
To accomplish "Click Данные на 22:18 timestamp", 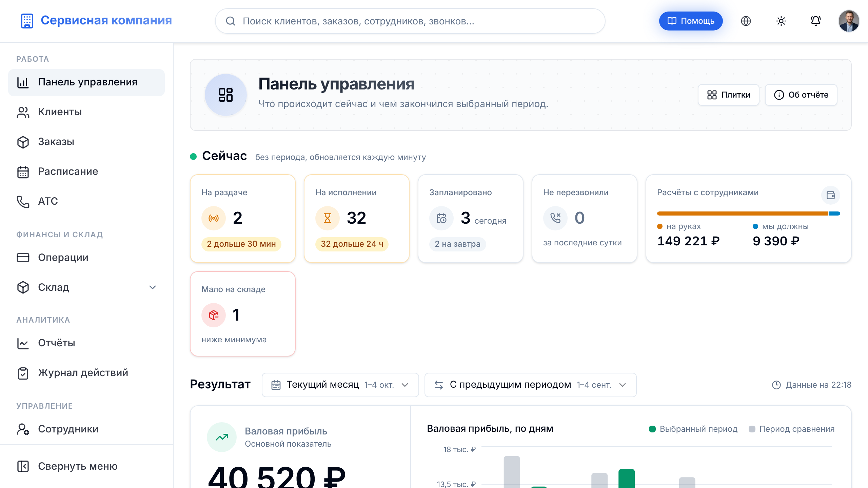I will (812, 385).
